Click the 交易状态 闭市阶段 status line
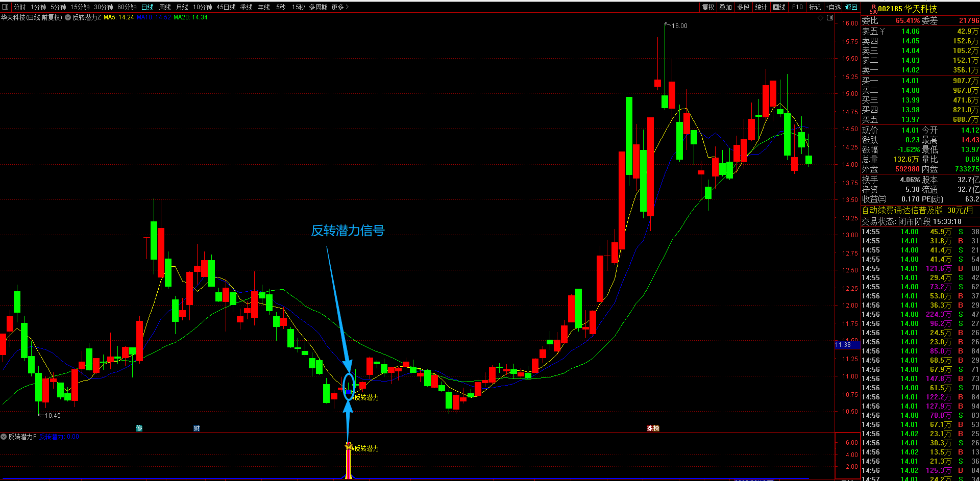This screenshot has width=980, height=481. pos(912,221)
